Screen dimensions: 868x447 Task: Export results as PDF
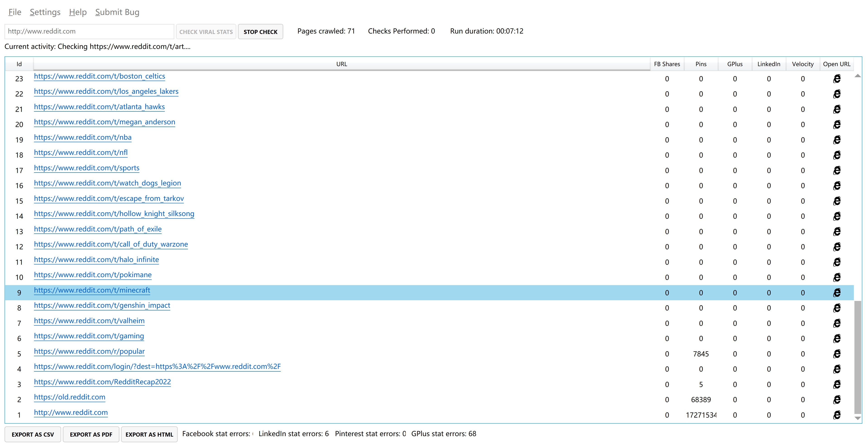coord(91,435)
